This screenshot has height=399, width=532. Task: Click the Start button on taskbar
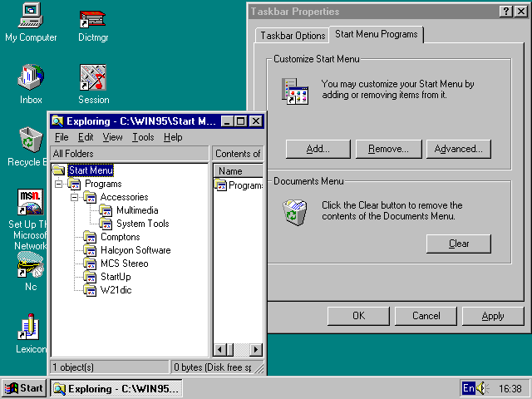coord(24,388)
